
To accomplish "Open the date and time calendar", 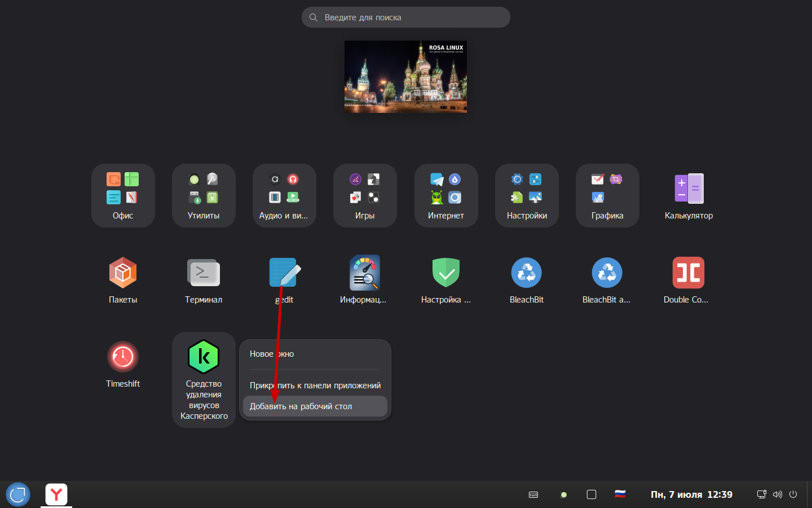I will [x=691, y=494].
